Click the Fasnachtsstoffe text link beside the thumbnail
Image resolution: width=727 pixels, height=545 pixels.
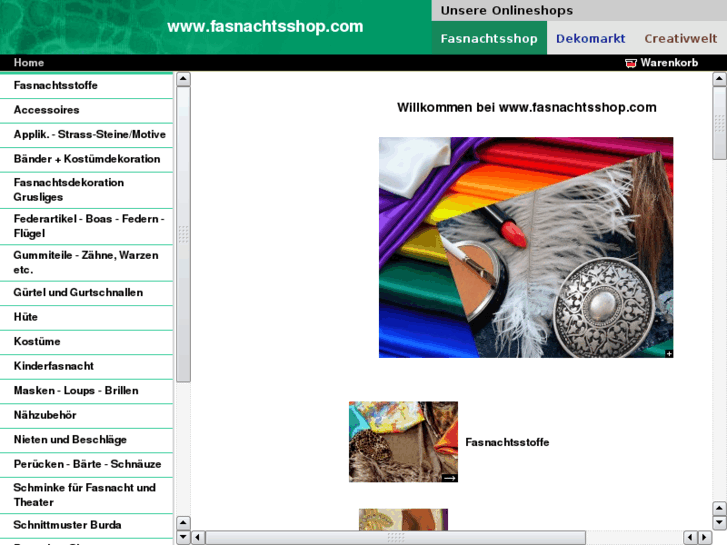point(507,442)
